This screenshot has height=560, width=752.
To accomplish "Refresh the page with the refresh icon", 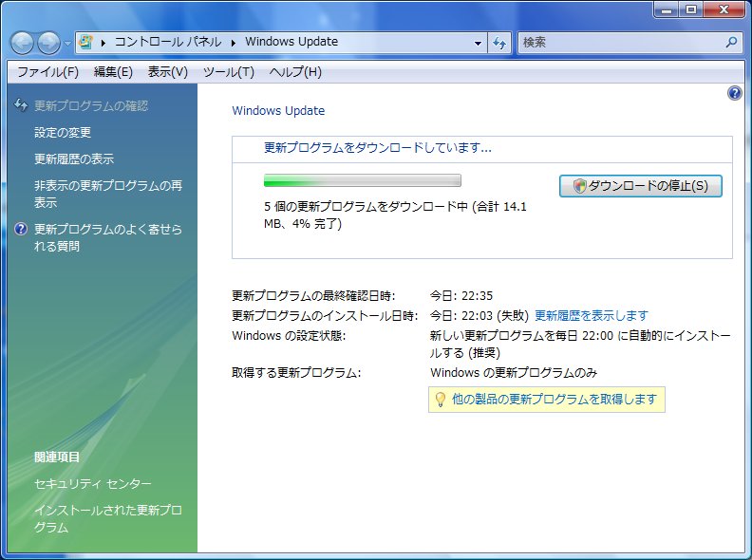I will click(499, 43).
